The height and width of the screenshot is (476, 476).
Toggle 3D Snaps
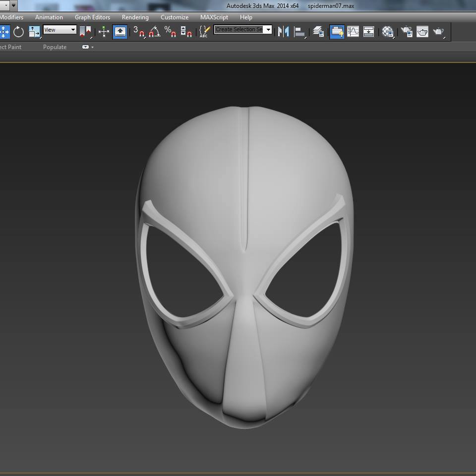point(139,32)
